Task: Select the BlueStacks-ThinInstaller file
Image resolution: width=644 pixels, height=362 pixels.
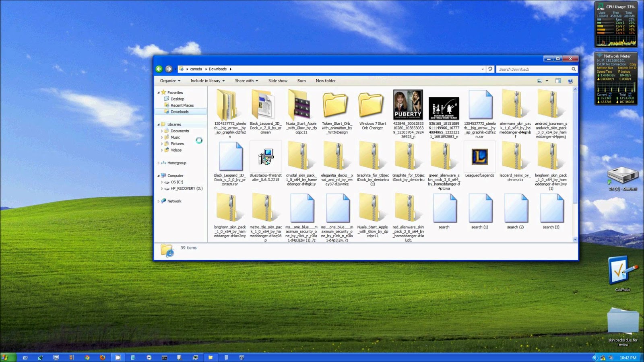Action: tap(266, 161)
